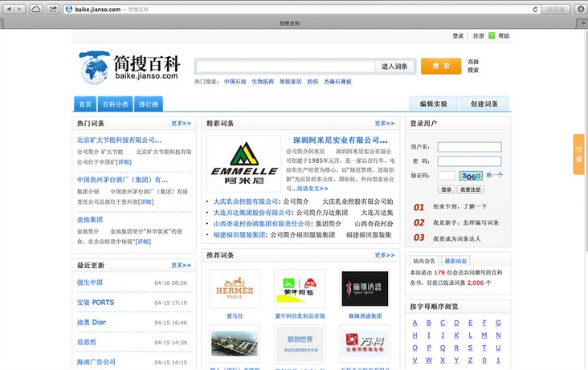588x370 pixels.
Task: Expand 更多>> in 推荐词条
Action: (385, 255)
